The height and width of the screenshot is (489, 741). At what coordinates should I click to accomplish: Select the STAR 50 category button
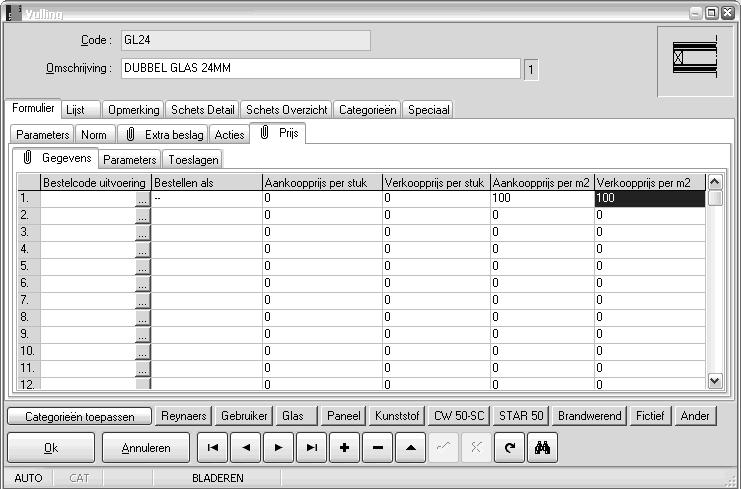[x=521, y=416]
